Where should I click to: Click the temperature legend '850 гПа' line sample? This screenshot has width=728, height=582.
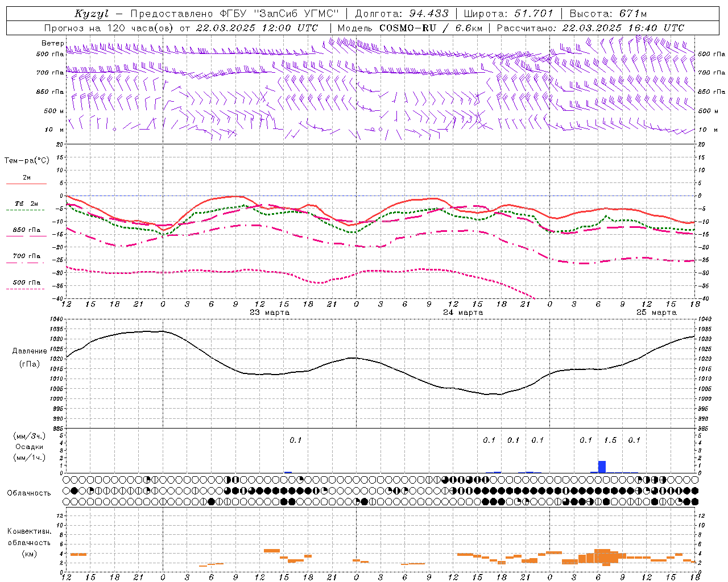[x=26, y=236]
